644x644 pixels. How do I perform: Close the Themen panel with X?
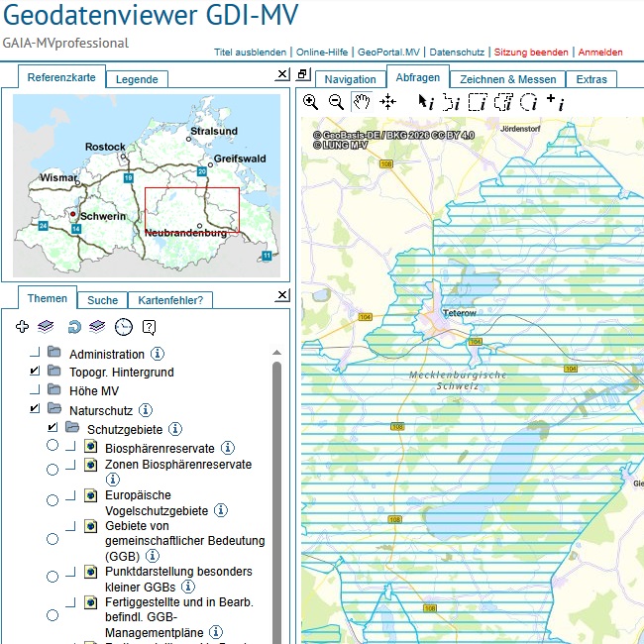click(282, 295)
